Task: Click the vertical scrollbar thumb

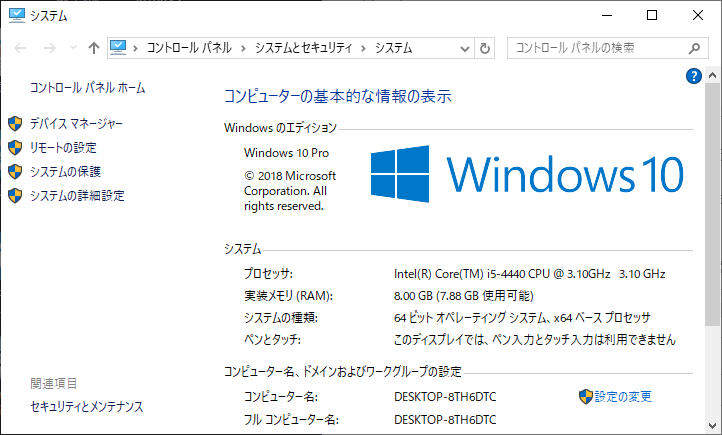Action: coord(712,205)
